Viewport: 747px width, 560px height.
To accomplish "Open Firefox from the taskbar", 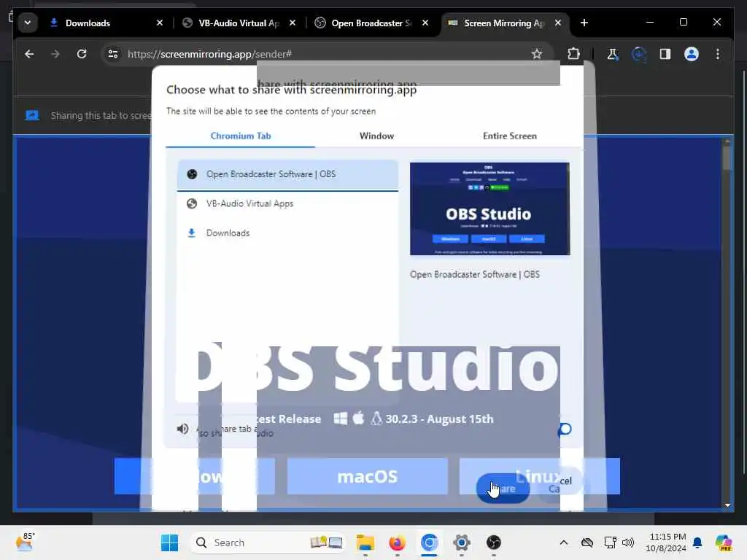I will click(x=398, y=542).
